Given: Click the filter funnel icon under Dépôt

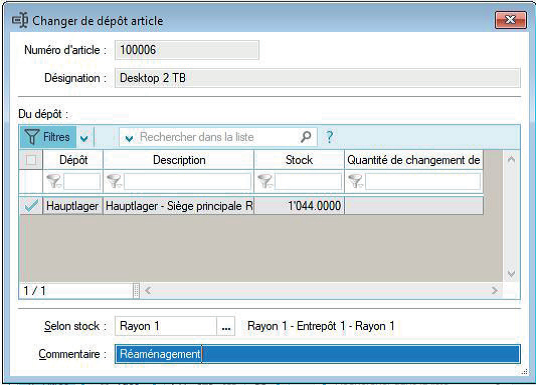Looking at the screenshot, I should tap(53, 181).
